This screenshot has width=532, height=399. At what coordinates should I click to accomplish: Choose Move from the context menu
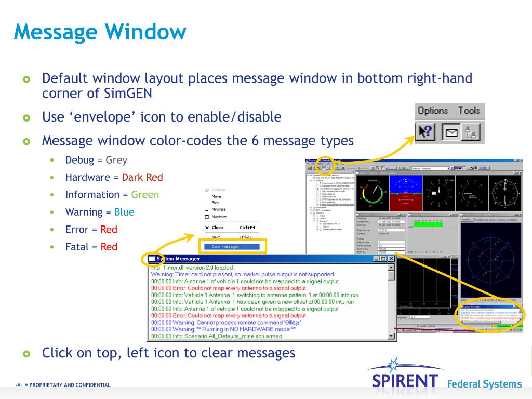pos(216,196)
